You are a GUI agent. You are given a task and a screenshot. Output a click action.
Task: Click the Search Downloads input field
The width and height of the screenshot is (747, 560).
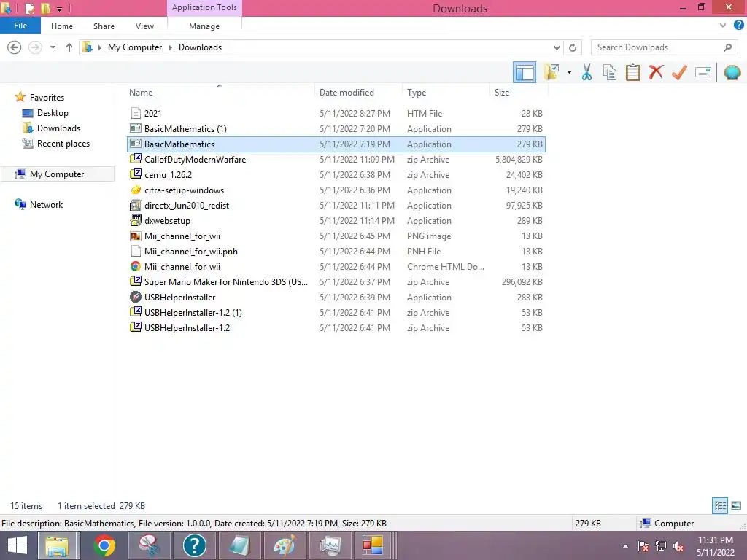(657, 47)
